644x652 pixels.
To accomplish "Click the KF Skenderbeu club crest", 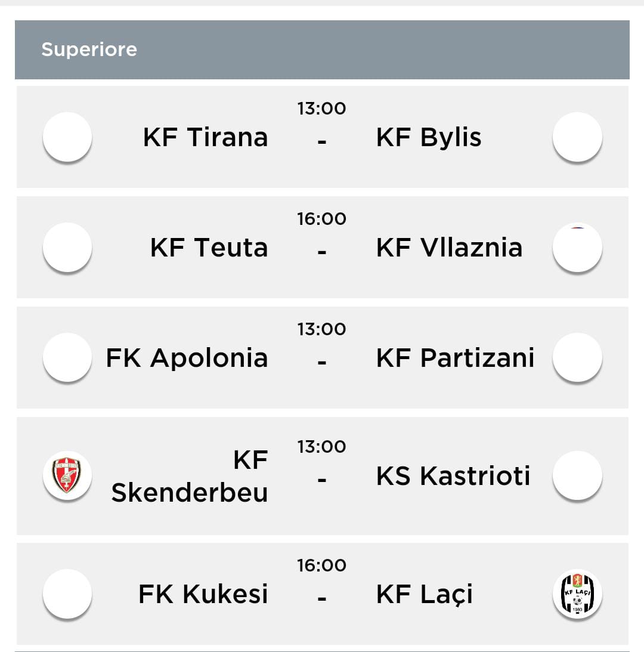I will pos(67,475).
